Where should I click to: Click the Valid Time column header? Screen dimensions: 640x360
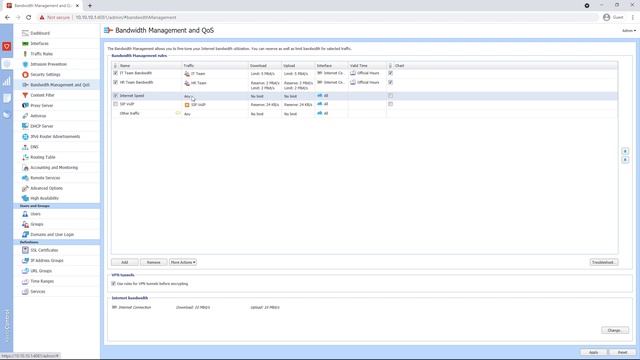click(x=367, y=66)
